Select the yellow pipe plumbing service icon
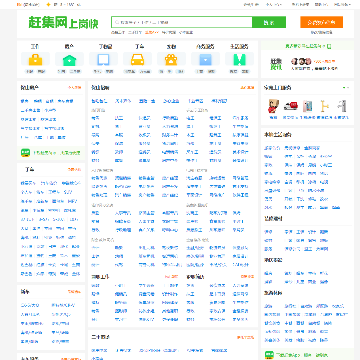 point(324,106)
